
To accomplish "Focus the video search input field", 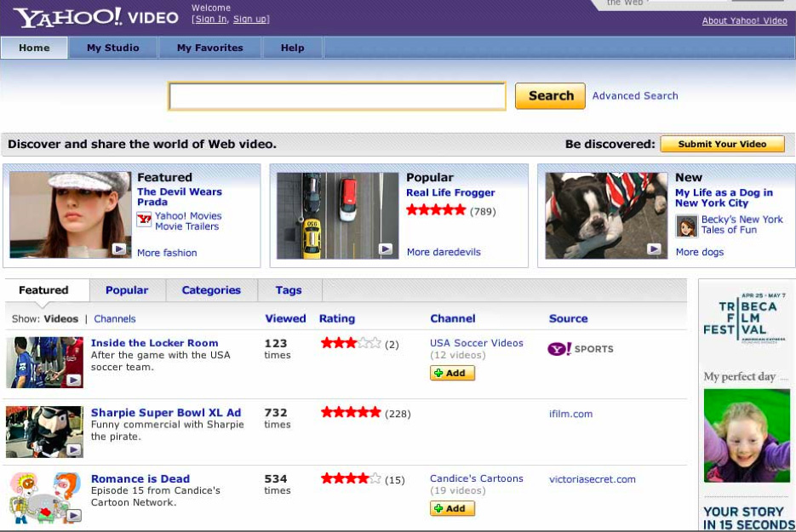I will pyautogui.click(x=337, y=96).
